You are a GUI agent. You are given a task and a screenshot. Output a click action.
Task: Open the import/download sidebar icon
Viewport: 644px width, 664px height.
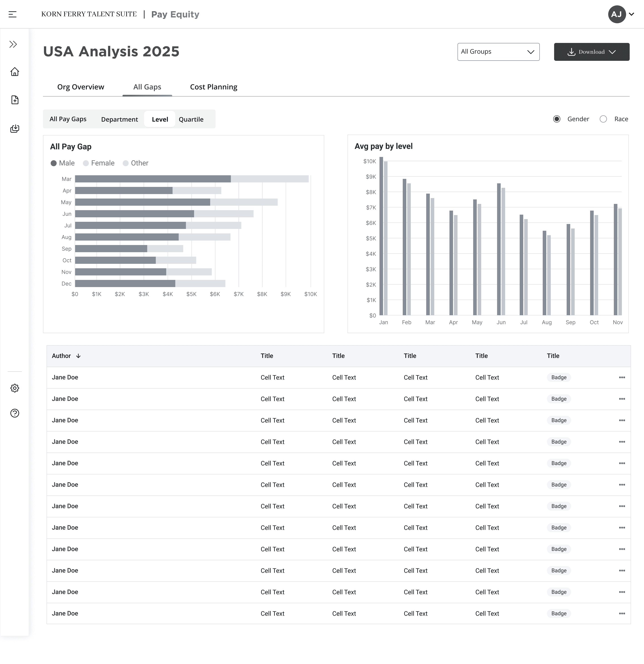(x=15, y=128)
